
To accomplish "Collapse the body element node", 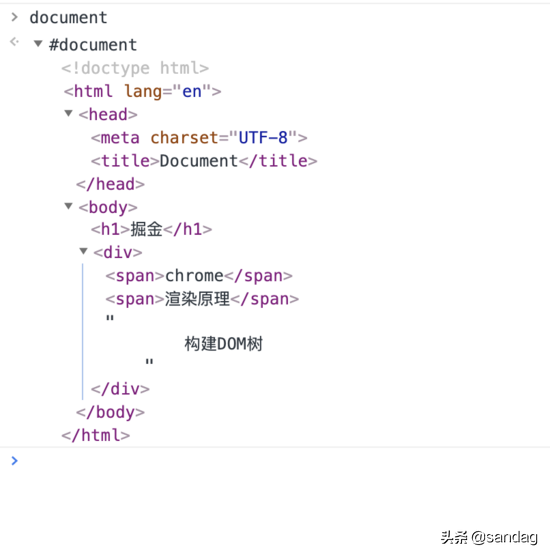I will coord(69,206).
